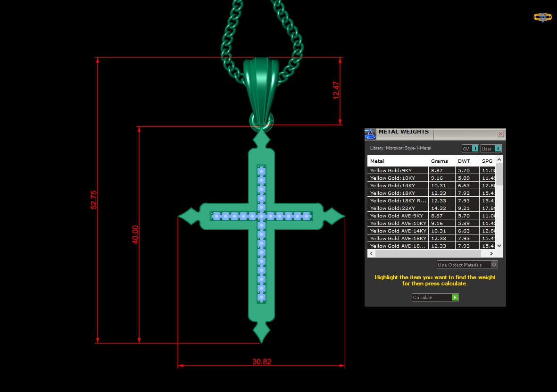Click the DWT column header
This screenshot has height=392, width=557.
point(467,161)
